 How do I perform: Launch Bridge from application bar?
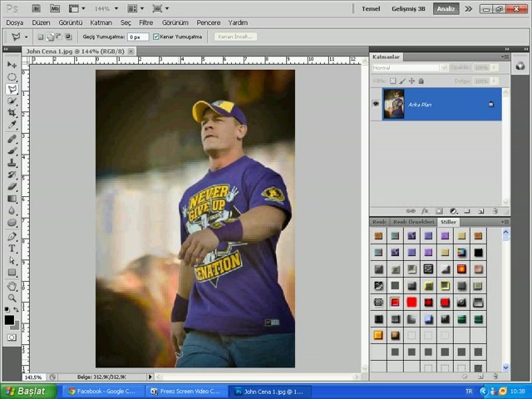click(37, 8)
